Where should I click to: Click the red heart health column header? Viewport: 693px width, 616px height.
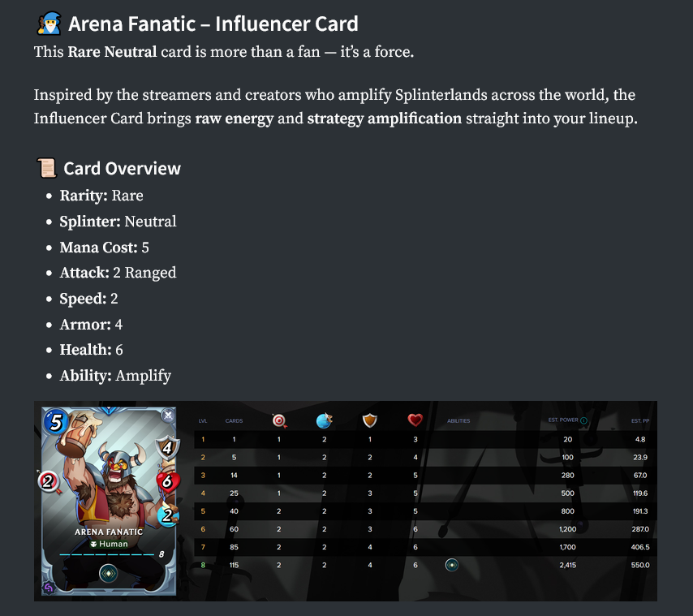click(x=415, y=420)
